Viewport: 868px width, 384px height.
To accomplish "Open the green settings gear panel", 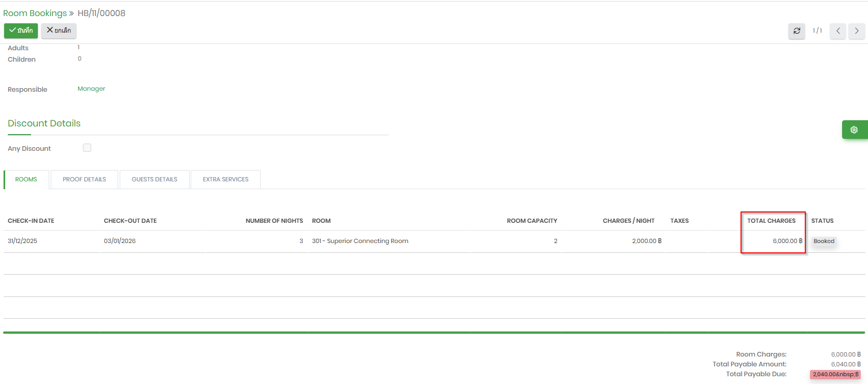I will pos(854,130).
